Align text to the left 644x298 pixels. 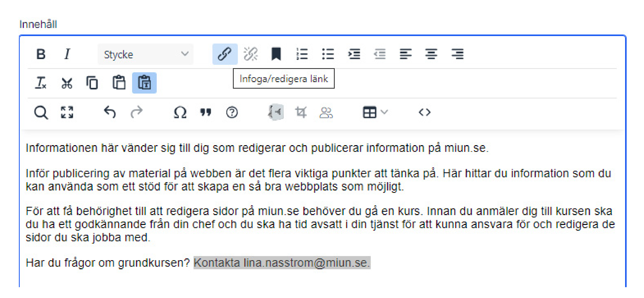pyautogui.click(x=406, y=54)
